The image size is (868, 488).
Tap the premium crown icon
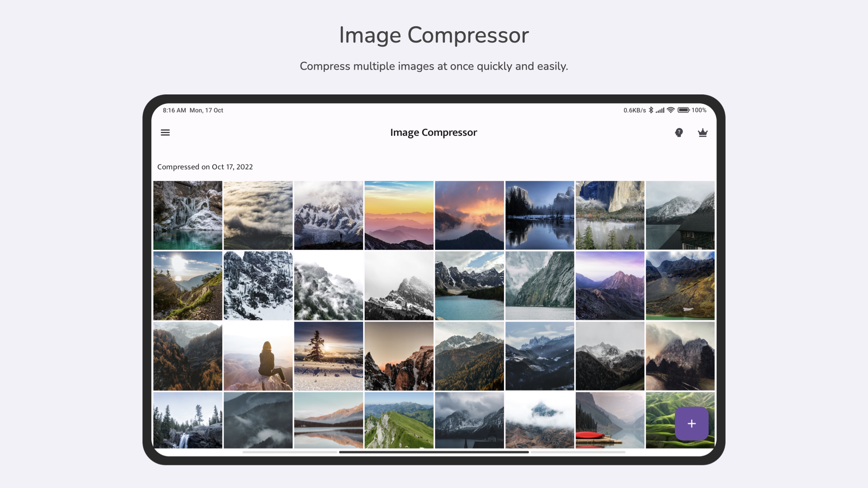pos(703,132)
